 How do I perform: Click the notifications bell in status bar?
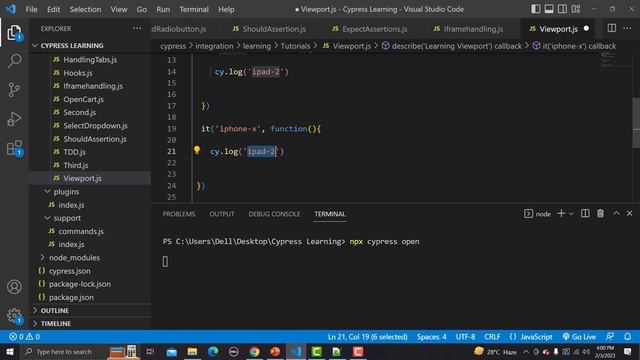[627, 337]
